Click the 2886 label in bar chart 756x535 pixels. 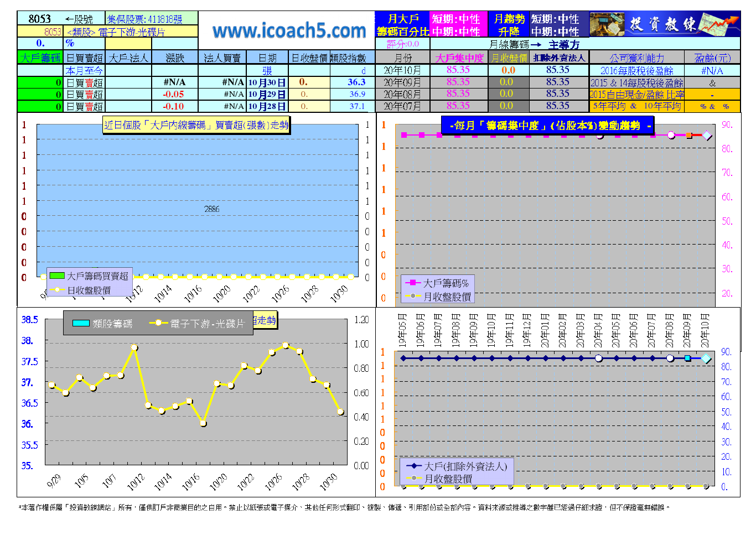211,209
